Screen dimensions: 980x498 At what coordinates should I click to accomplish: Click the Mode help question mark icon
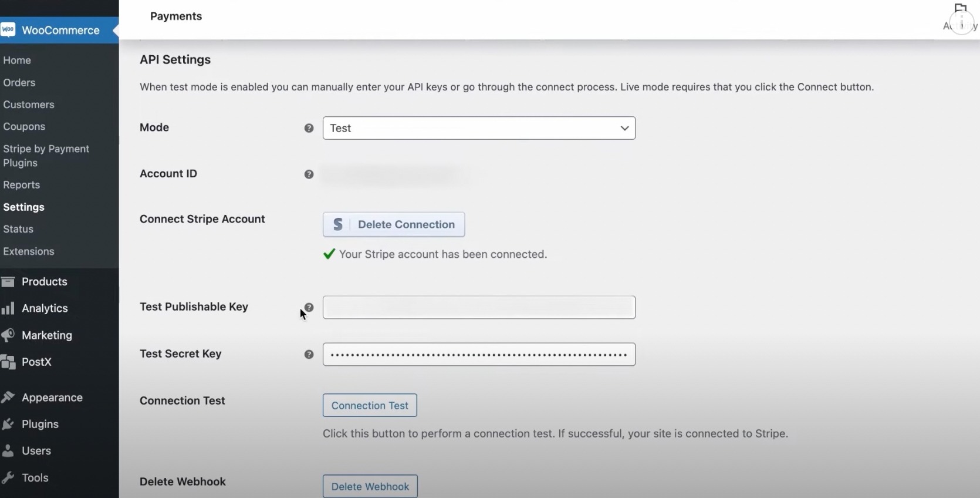(x=309, y=128)
